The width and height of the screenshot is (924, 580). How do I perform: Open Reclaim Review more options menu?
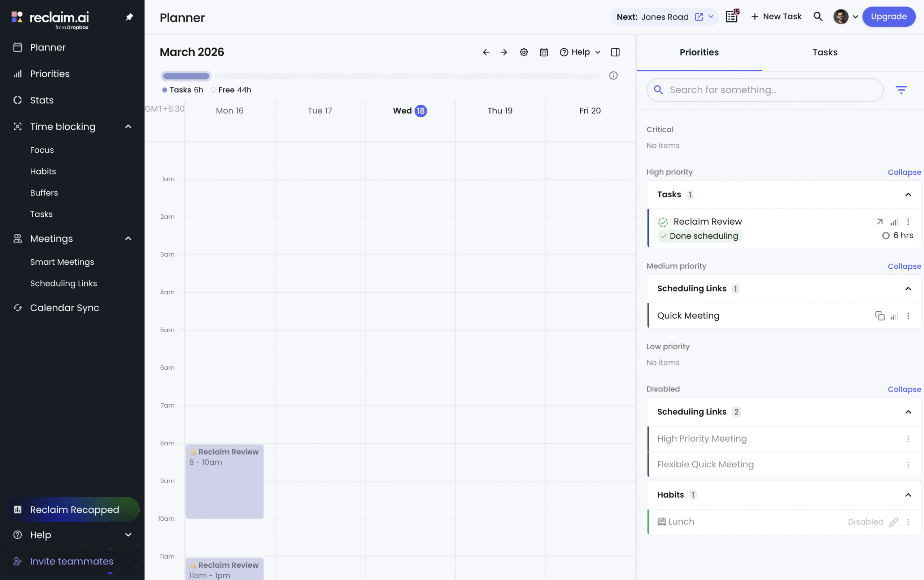tap(908, 222)
